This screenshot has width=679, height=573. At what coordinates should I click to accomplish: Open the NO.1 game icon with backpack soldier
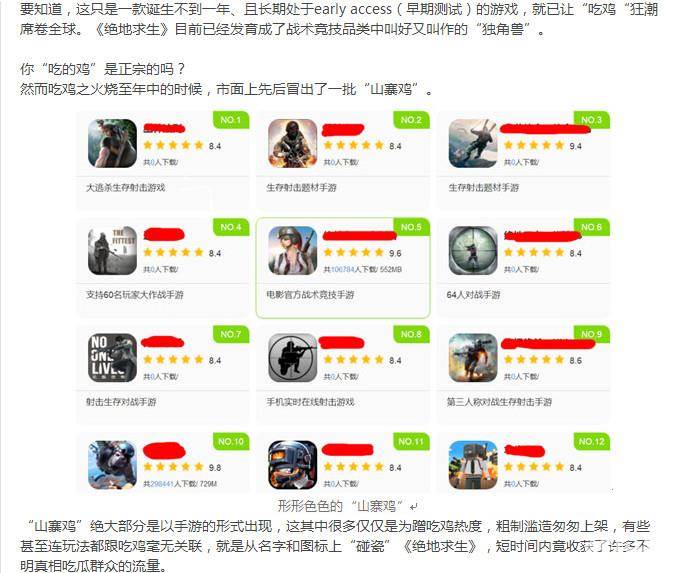(112, 143)
